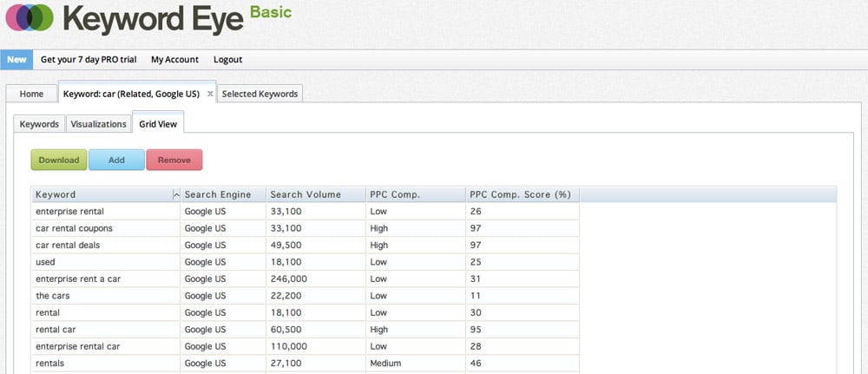Screen dimensions: 868x374
Task: Click Low PPC Comp. for the cars
Action: pyautogui.click(x=416, y=296)
